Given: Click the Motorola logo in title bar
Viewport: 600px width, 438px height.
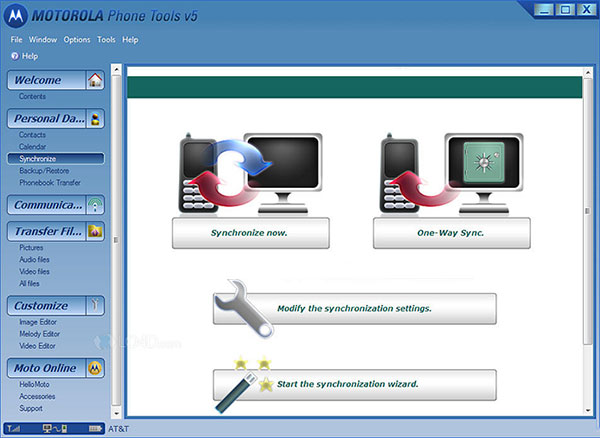Looking at the screenshot, I should [x=15, y=16].
